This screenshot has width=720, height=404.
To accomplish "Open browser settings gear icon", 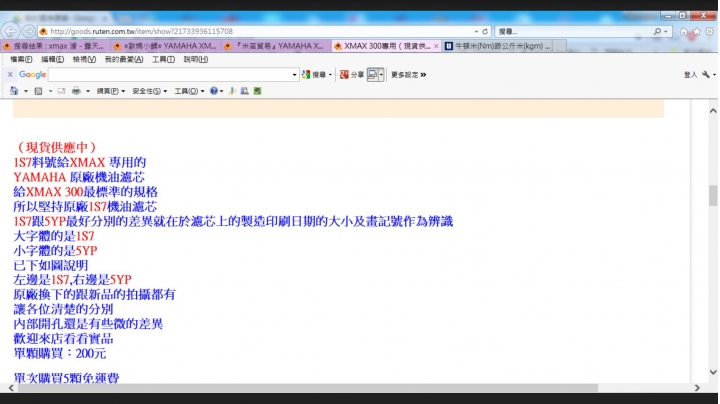I will click(709, 32).
